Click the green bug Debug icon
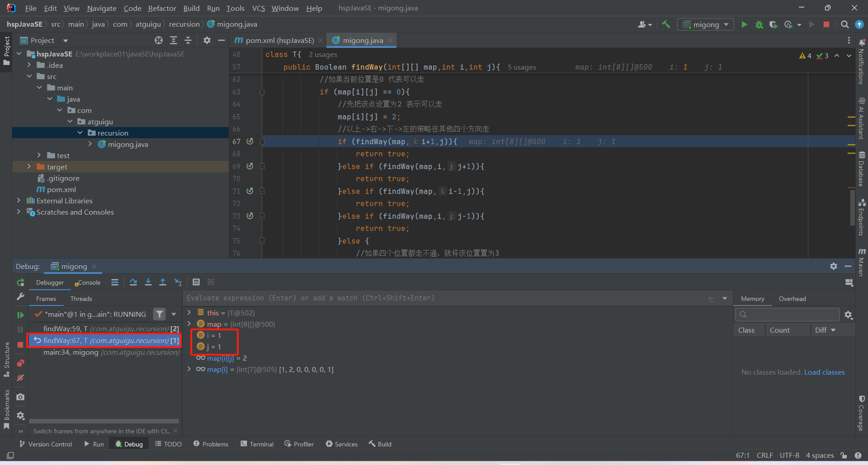The image size is (868, 465). pos(759,24)
